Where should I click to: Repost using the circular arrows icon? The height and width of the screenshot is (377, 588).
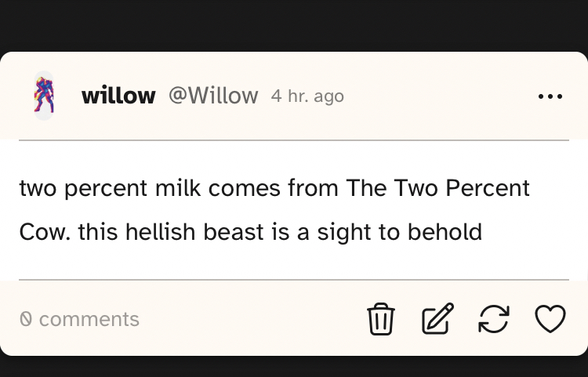click(494, 319)
